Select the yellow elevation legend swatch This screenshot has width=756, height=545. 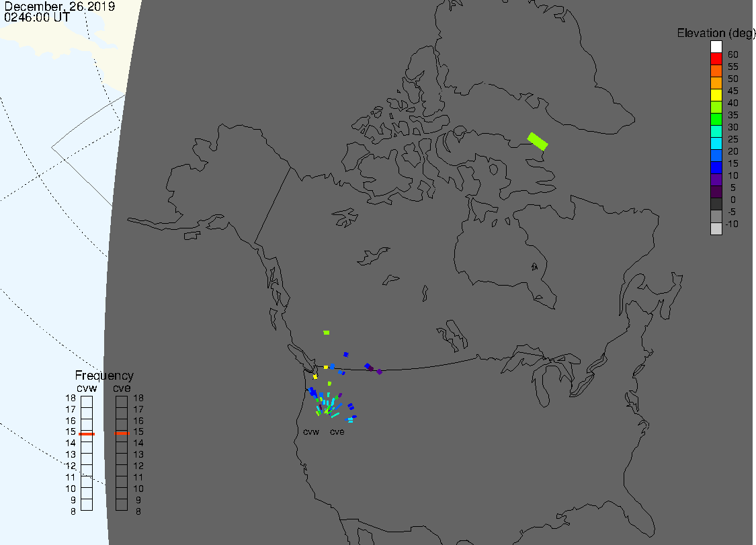click(x=716, y=95)
